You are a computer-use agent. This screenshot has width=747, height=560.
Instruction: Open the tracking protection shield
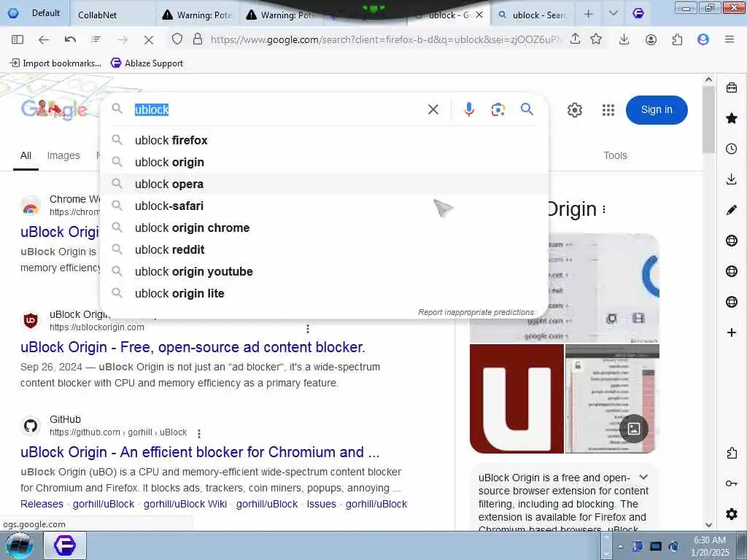177,39
